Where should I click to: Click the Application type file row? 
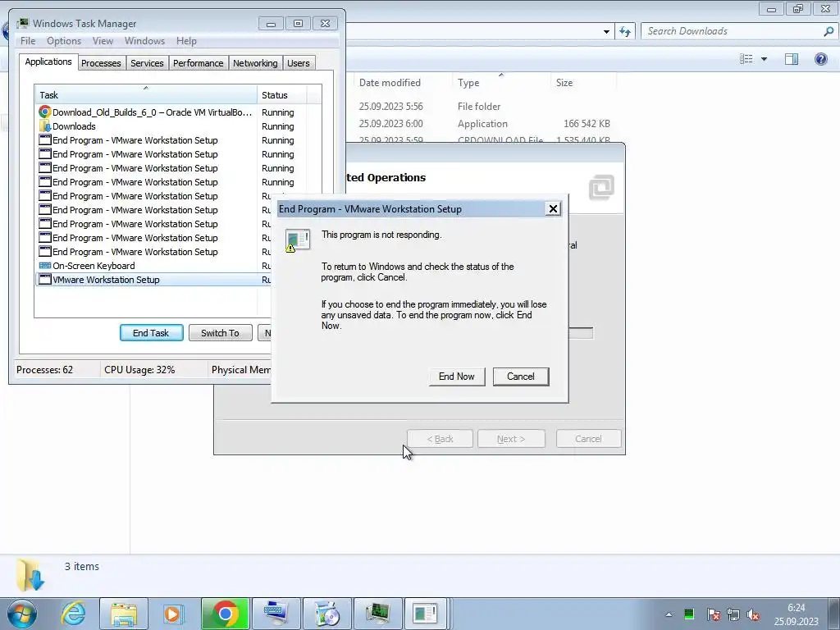click(x=484, y=124)
